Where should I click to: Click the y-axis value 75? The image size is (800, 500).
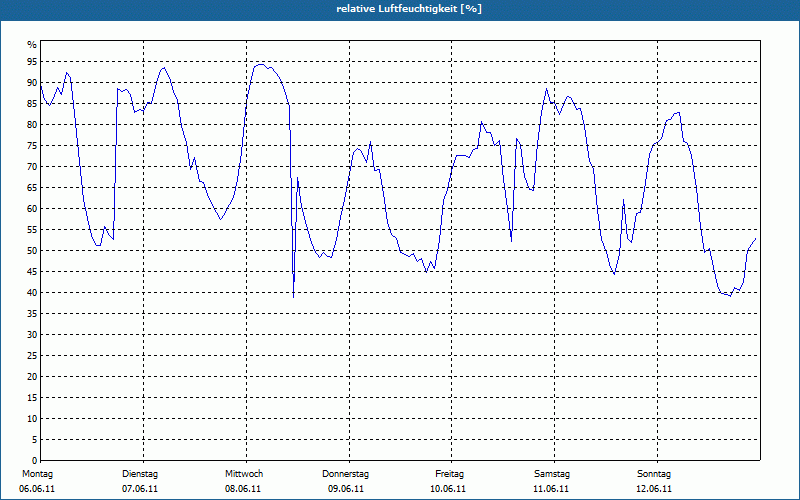(x=32, y=145)
